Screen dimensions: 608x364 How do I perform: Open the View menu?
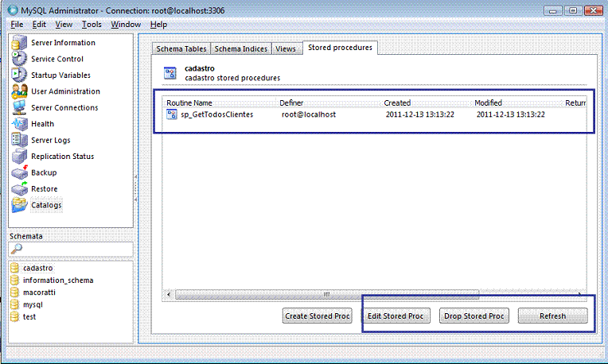tap(64, 25)
